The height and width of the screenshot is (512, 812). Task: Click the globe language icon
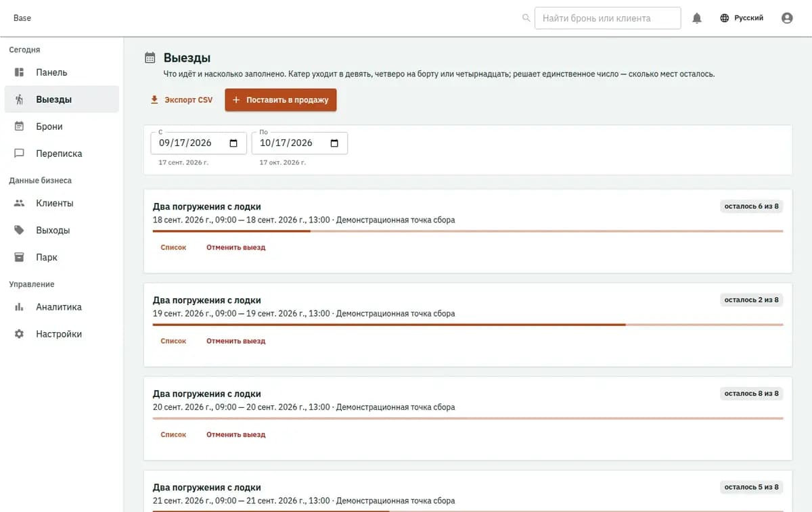pyautogui.click(x=725, y=18)
